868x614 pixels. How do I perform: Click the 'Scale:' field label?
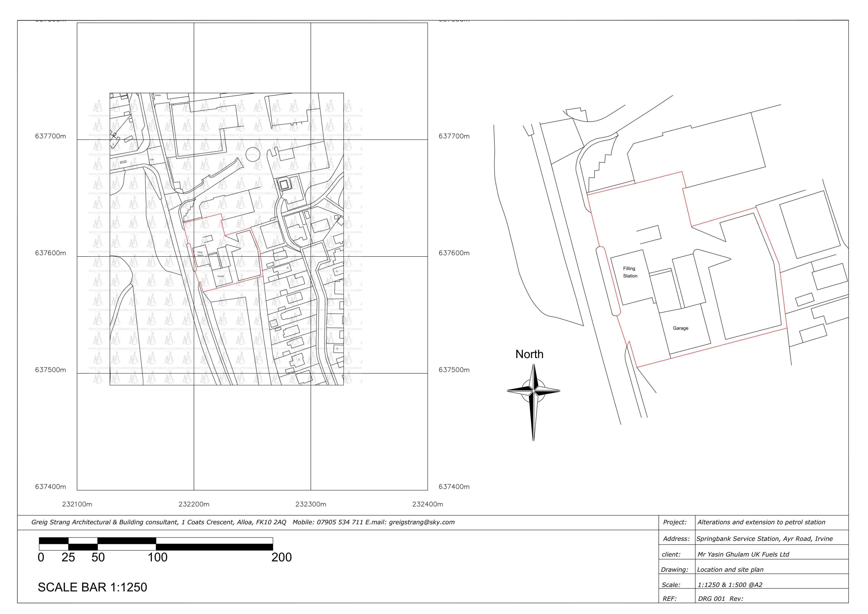(671, 585)
